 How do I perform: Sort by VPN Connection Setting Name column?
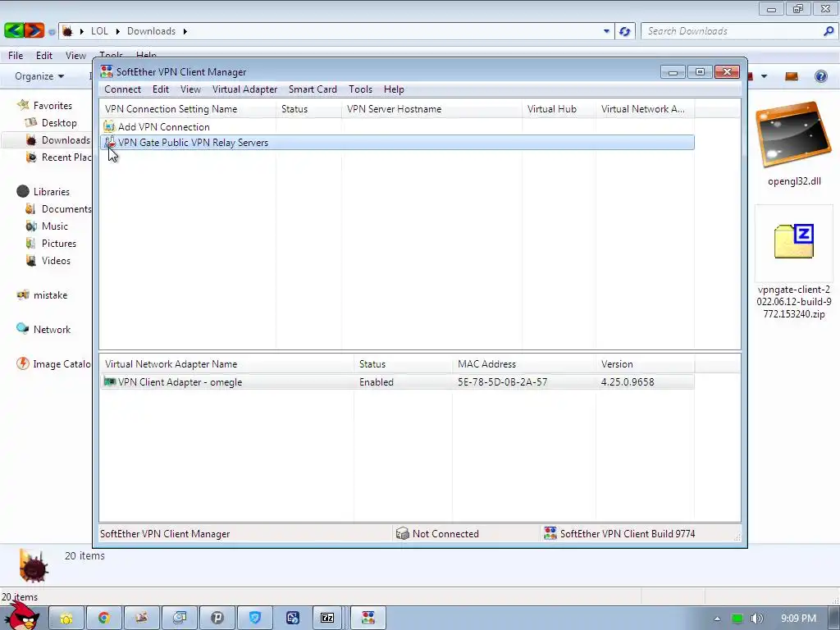tap(188, 109)
